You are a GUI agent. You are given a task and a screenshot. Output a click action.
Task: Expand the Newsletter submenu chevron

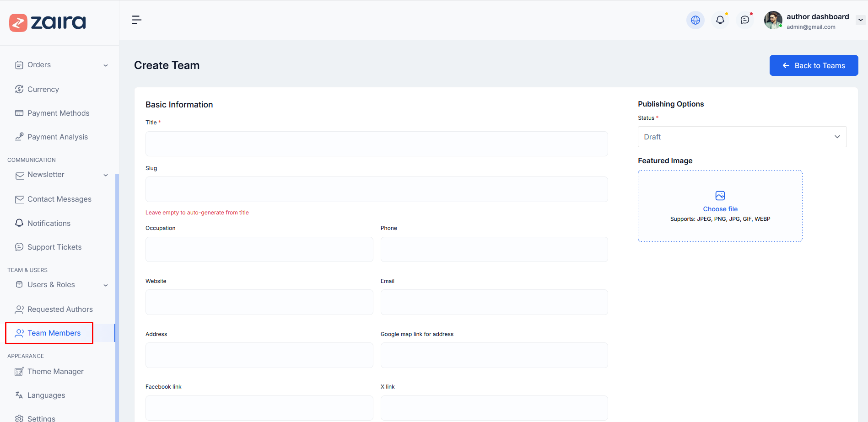click(x=106, y=175)
